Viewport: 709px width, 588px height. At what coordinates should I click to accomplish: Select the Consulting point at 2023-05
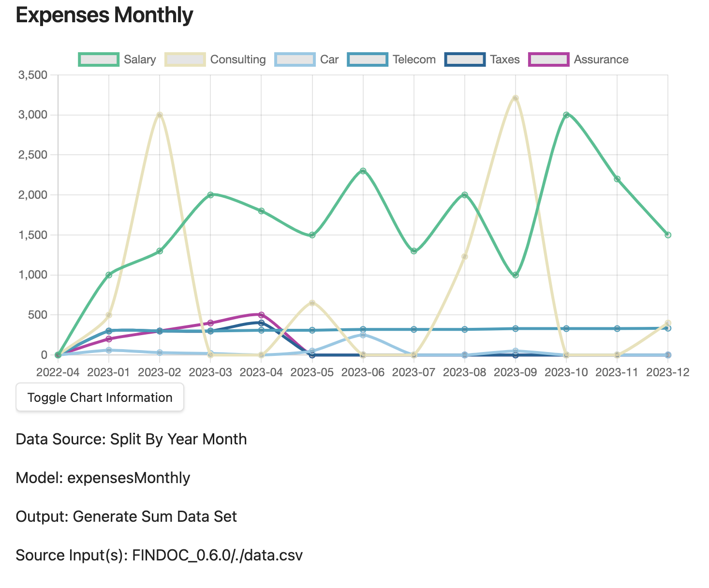(312, 303)
